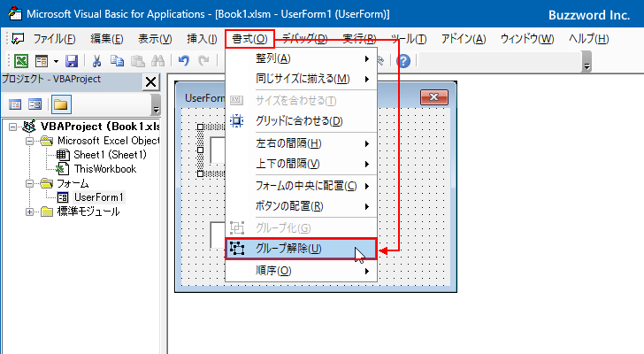The image size is (644, 354).
Task: Select UserForm1 in the project tree
Action: point(98,197)
